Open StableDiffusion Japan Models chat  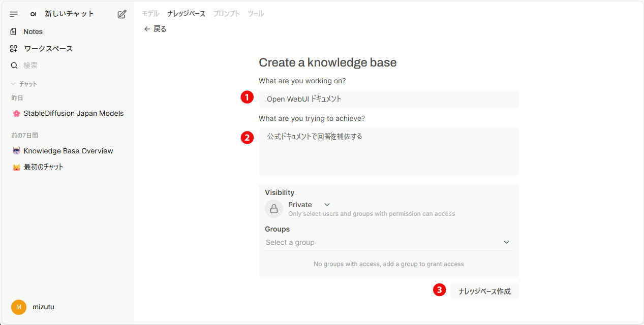coord(73,113)
